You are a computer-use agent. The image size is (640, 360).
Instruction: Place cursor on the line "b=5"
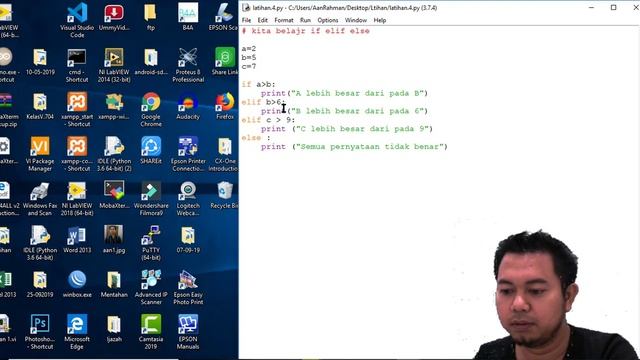click(x=249, y=58)
